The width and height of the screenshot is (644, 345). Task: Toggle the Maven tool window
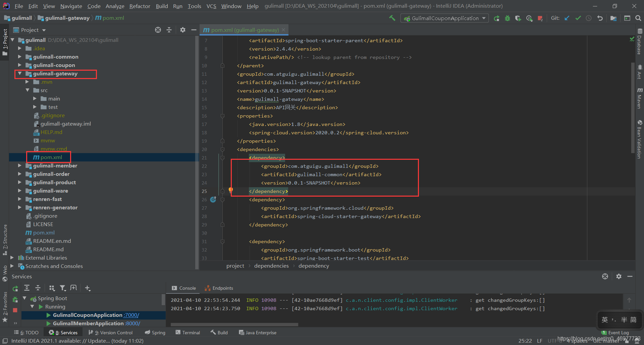(x=640, y=98)
